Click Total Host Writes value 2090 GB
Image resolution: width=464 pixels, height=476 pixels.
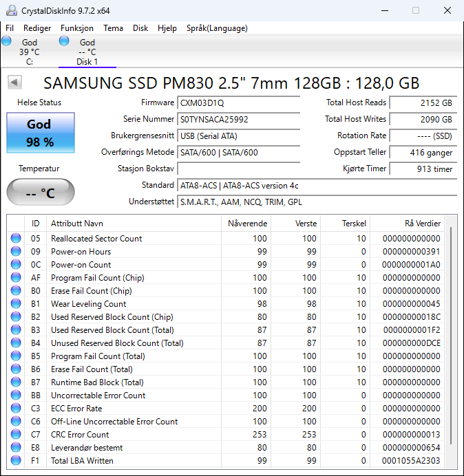tap(423, 119)
